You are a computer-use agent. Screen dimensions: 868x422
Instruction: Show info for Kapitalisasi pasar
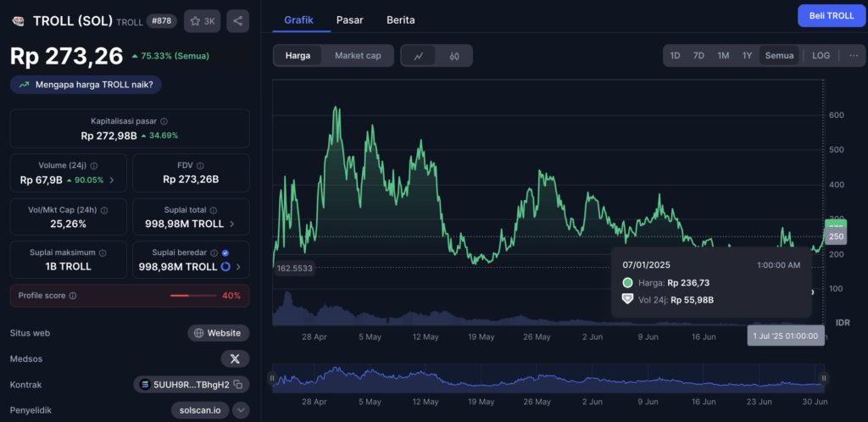click(164, 120)
